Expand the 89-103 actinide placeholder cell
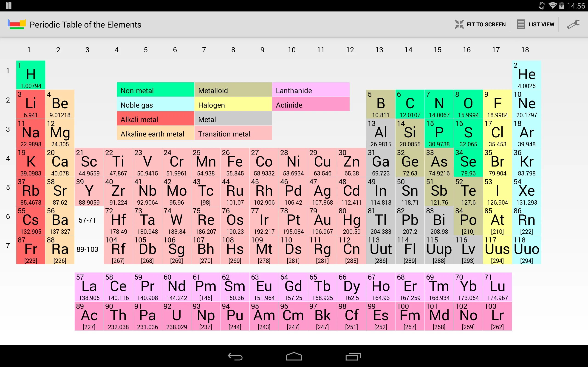 coord(88,250)
